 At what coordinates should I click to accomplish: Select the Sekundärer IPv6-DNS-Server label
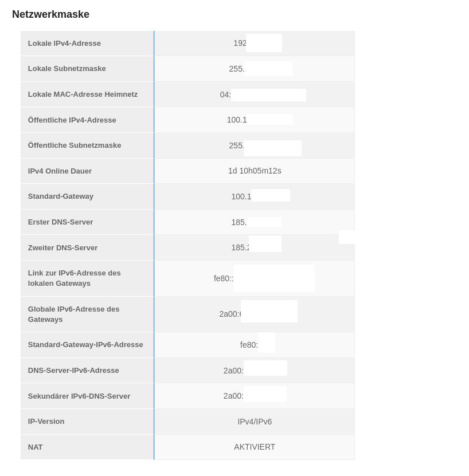(x=79, y=396)
